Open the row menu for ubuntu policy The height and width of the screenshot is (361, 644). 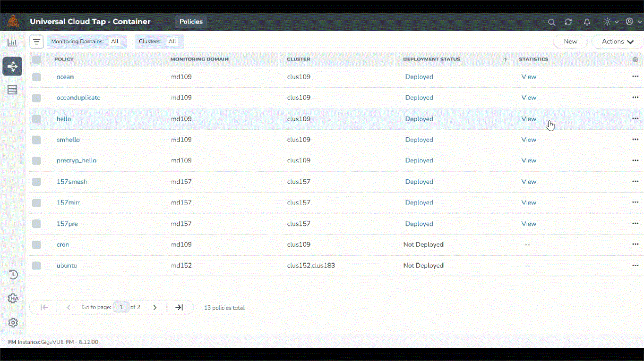(635, 266)
